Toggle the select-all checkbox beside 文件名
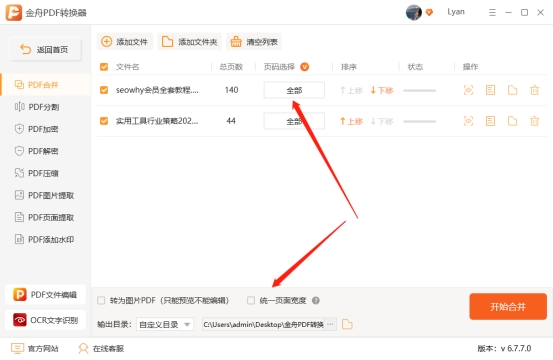The width and height of the screenshot is (553, 360). (x=104, y=67)
